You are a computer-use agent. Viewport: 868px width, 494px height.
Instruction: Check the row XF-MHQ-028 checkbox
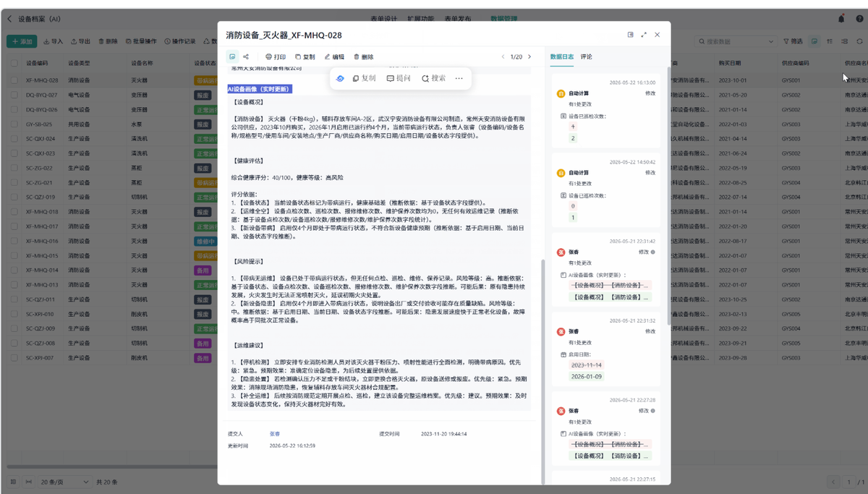point(14,80)
